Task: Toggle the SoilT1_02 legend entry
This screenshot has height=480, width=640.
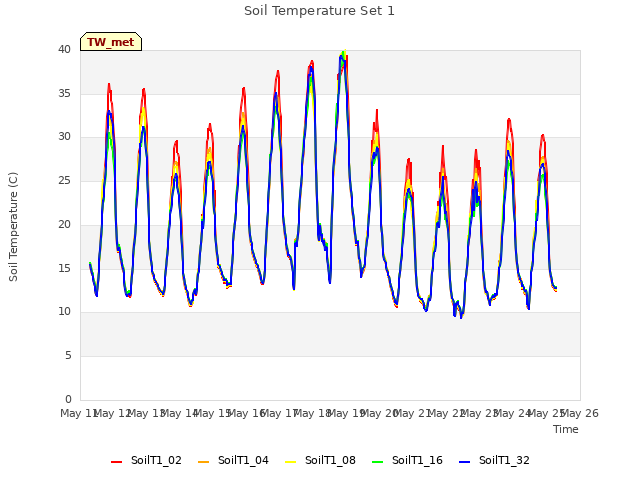Action: click(x=146, y=461)
